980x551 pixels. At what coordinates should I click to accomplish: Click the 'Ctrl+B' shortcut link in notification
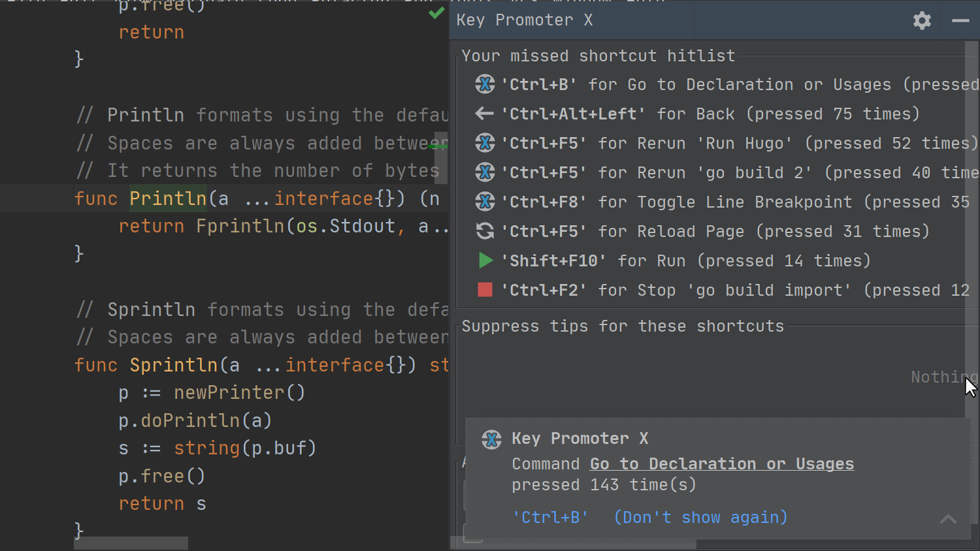point(550,517)
